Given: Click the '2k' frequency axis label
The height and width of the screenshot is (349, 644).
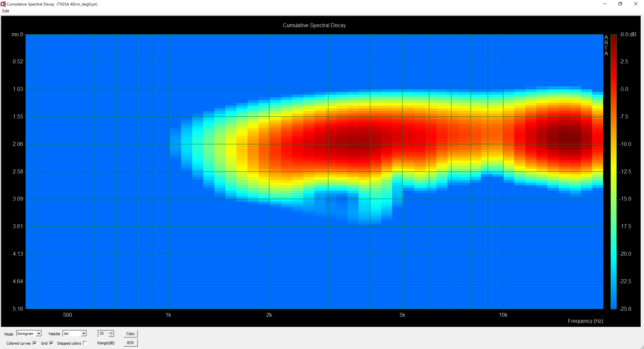Looking at the screenshot, I should [269, 315].
